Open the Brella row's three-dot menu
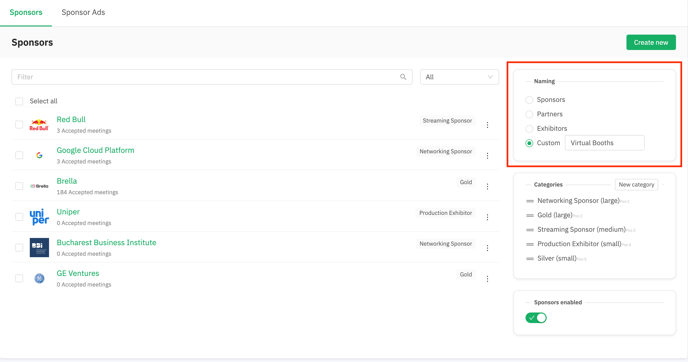This screenshot has width=688, height=362. click(x=487, y=186)
